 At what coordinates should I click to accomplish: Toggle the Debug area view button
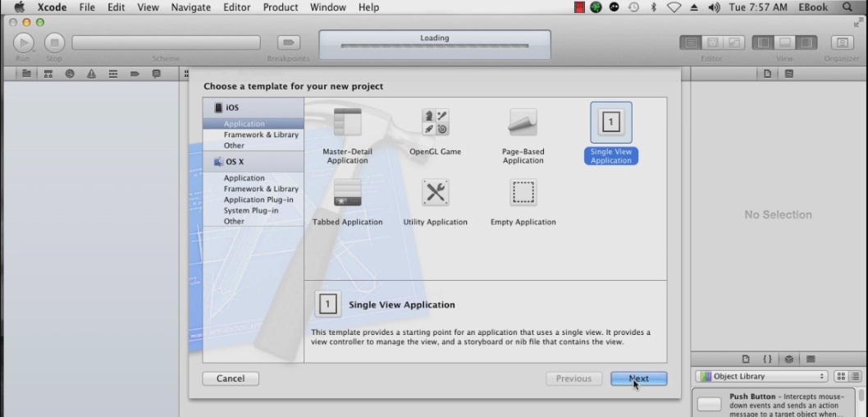click(x=785, y=43)
